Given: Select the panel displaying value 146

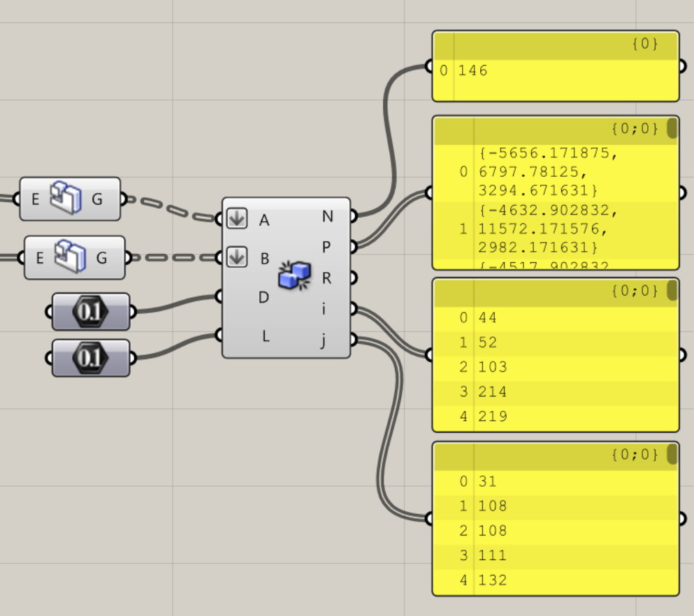Looking at the screenshot, I should click(556, 71).
